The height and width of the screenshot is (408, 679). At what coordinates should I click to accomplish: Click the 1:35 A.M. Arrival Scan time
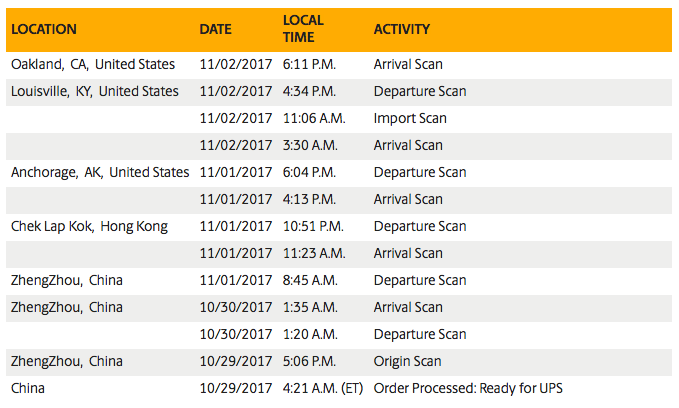coord(310,308)
